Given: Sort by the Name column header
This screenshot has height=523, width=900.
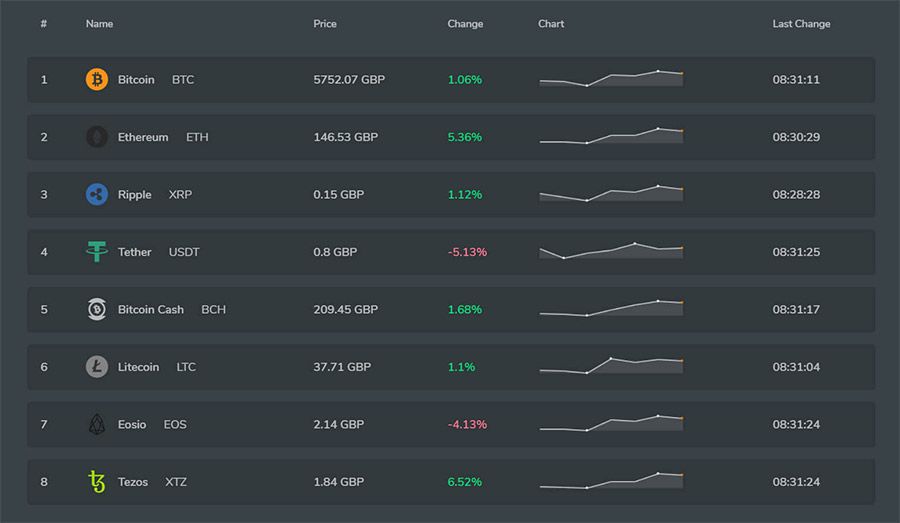Looking at the screenshot, I should (99, 24).
